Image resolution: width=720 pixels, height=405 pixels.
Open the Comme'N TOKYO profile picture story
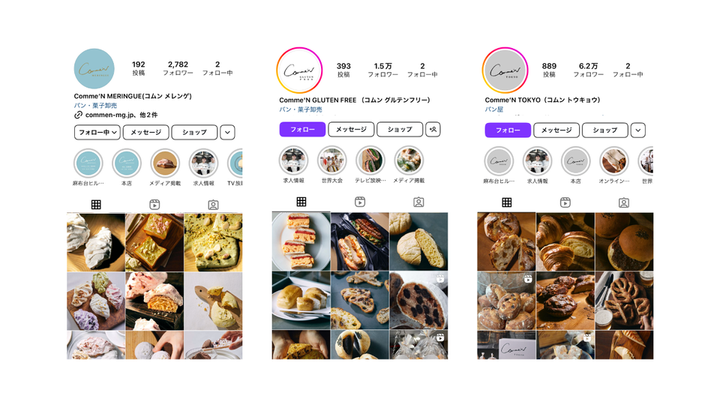coord(505,70)
